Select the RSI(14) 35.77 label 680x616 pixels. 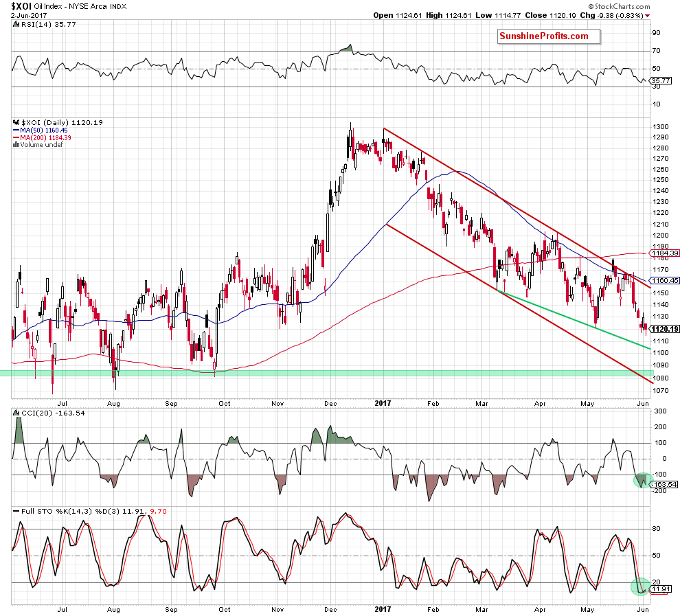tap(47, 25)
